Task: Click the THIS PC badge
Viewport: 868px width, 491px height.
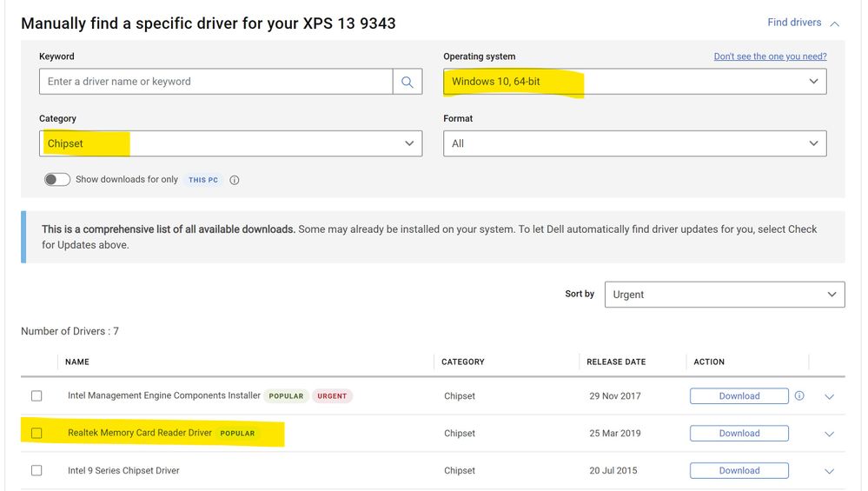Action: (x=203, y=180)
